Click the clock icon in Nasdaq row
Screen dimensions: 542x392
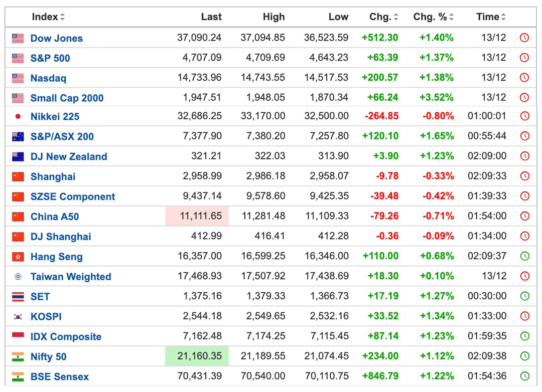524,77
